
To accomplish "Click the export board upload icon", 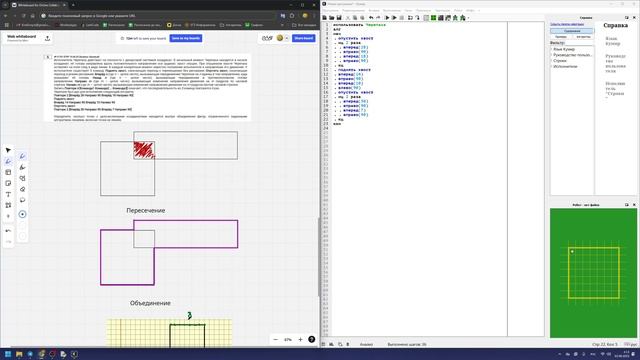I will pyautogui.click(x=47, y=38).
